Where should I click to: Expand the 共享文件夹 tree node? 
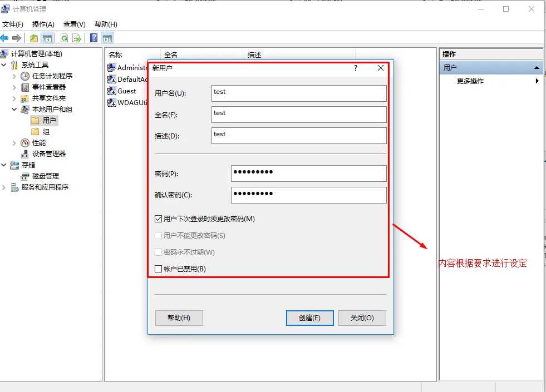(14, 98)
